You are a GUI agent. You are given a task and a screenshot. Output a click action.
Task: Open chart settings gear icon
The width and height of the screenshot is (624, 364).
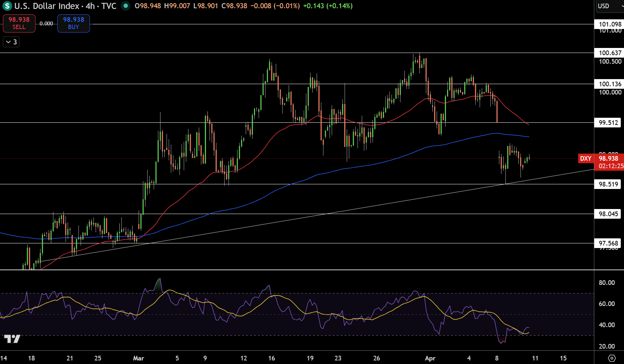pyautogui.click(x=612, y=358)
